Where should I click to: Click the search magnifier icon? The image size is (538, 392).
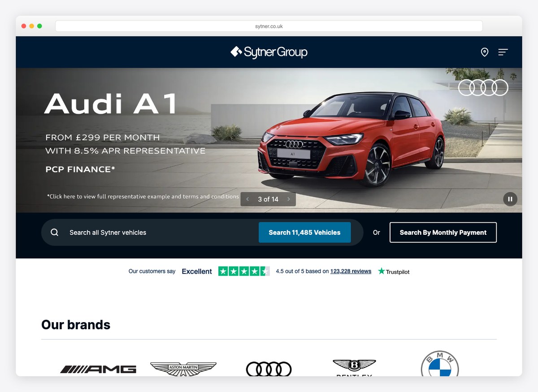(x=54, y=233)
